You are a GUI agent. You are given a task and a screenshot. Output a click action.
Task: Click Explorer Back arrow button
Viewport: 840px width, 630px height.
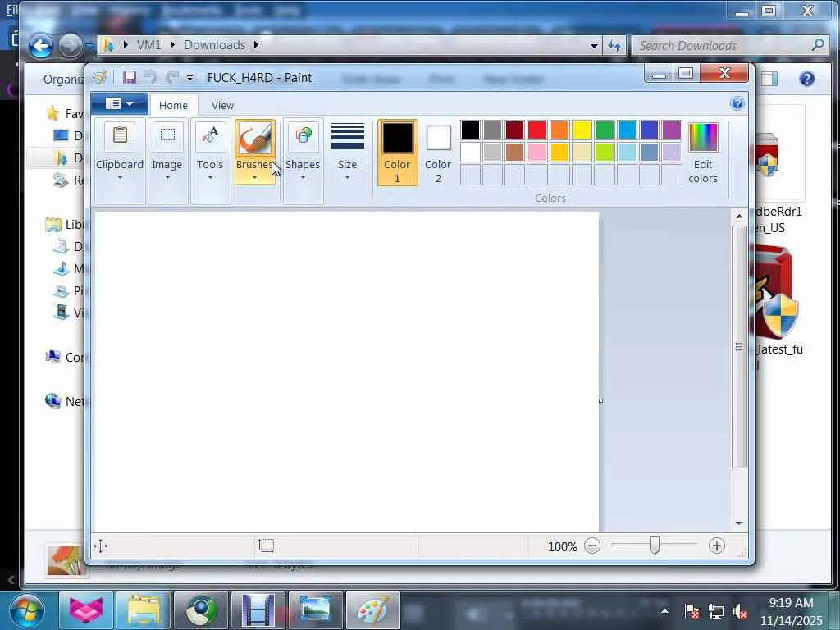tap(41, 46)
